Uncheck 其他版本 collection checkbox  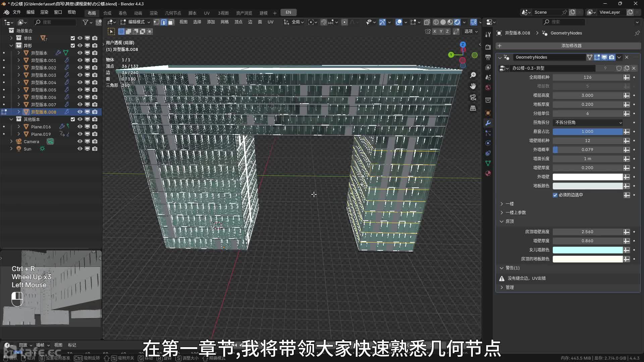pyautogui.click(x=73, y=119)
